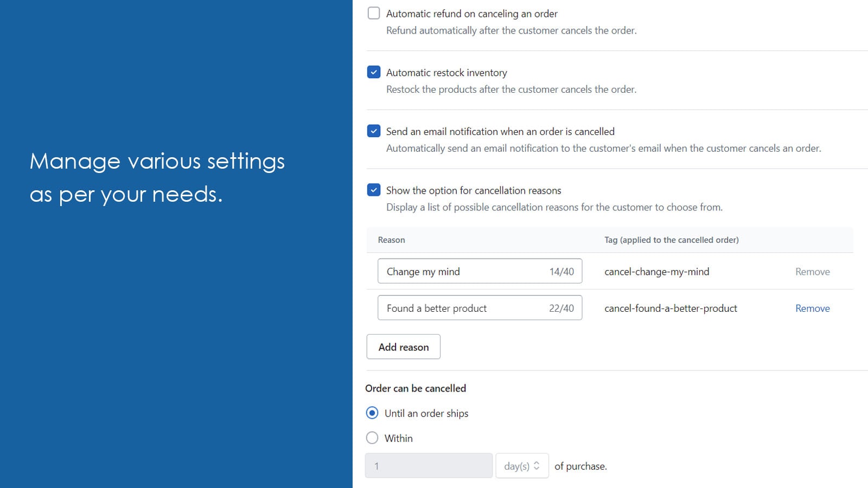Open the day(s) unit dropdown
The width and height of the screenshot is (868, 488).
[x=522, y=466]
